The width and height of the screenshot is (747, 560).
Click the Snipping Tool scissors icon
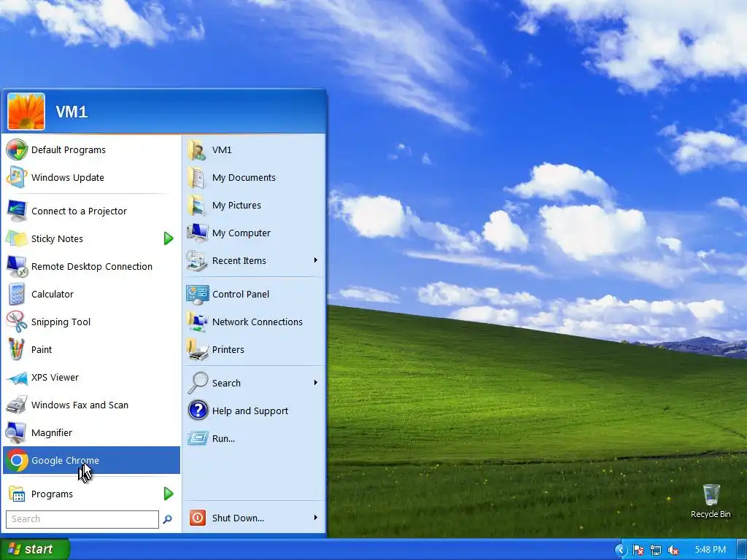[x=17, y=322]
